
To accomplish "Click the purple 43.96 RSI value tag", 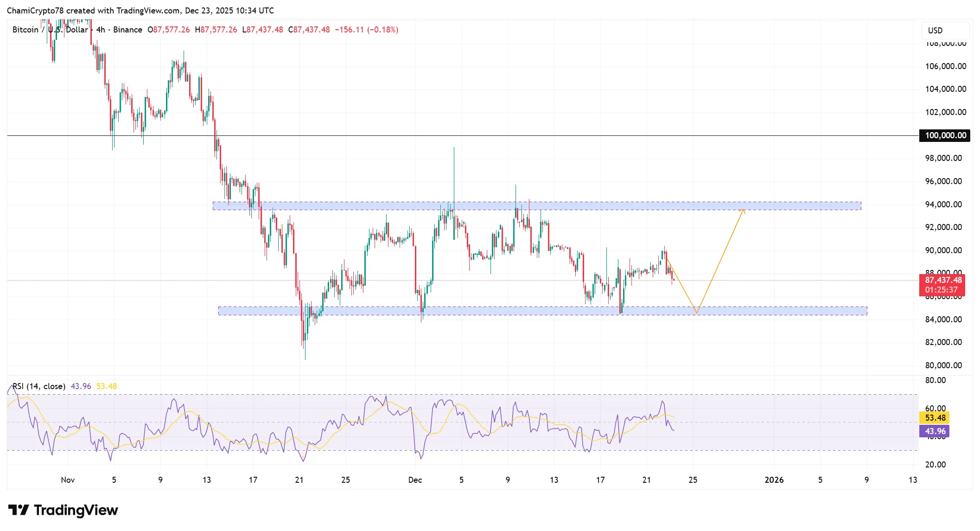I will 935,431.
